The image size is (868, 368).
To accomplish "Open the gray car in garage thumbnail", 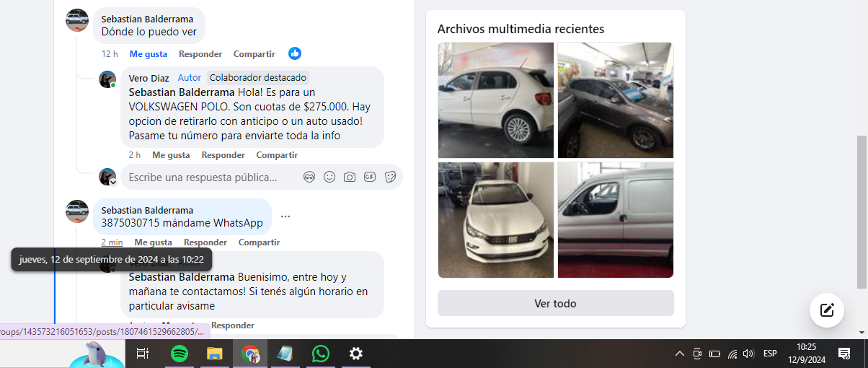I will coord(616,100).
